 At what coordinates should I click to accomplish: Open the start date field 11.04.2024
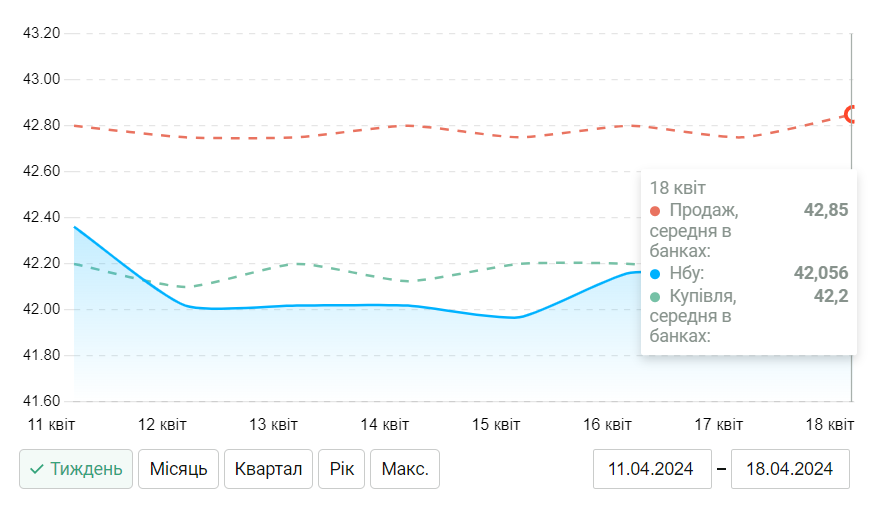coord(650,469)
